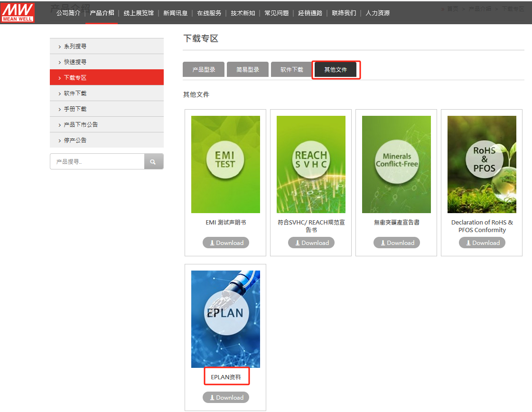Image resolution: width=532 pixels, height=412 pixels.
Task: Open the EMI TEST image tile
Action: tap(225, 164)
